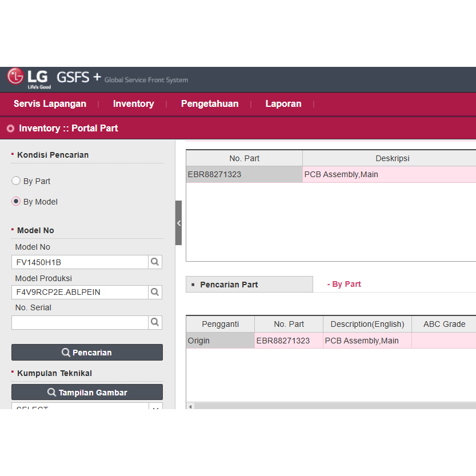476x476 pixels.
Task: Collapse the left search panel arrow
Action: pos(178,223)
